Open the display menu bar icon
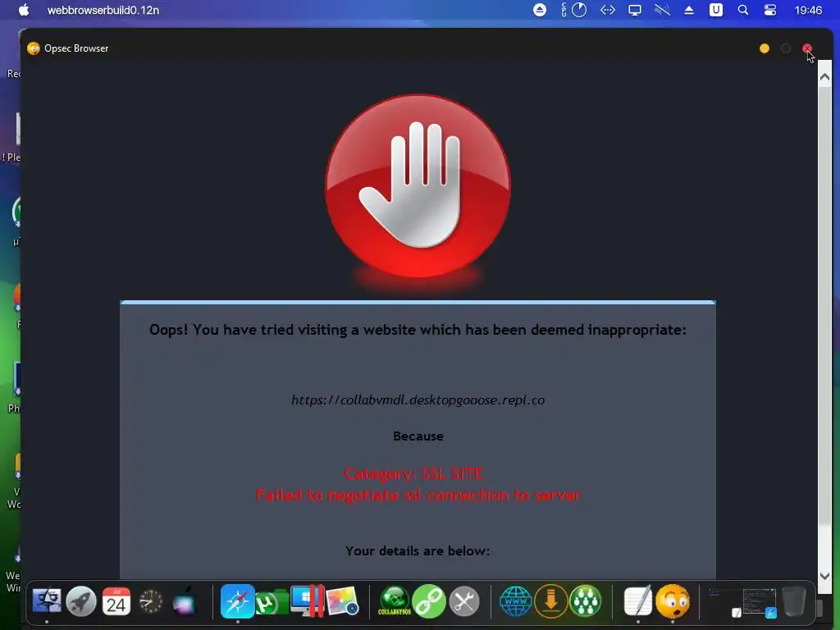 (635, 10)
